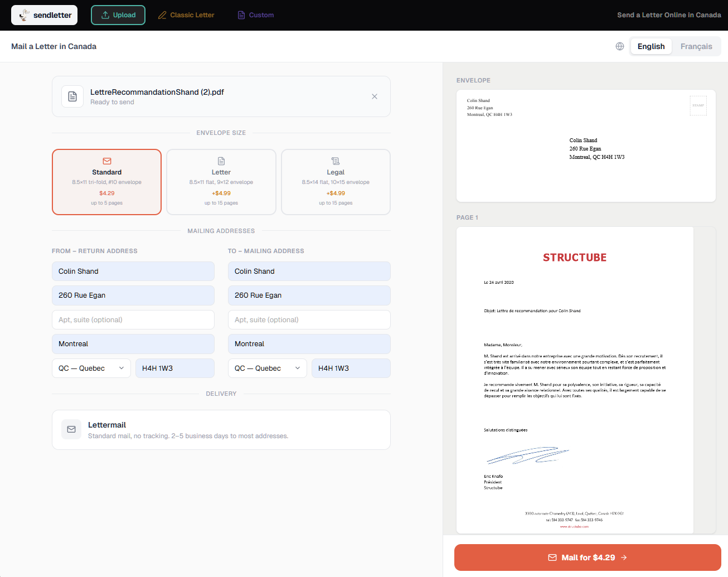Switch to the Classic Letter tab
Image resolution: width=728 pixels, height=577 pixels.
click(x=186, y=15)
